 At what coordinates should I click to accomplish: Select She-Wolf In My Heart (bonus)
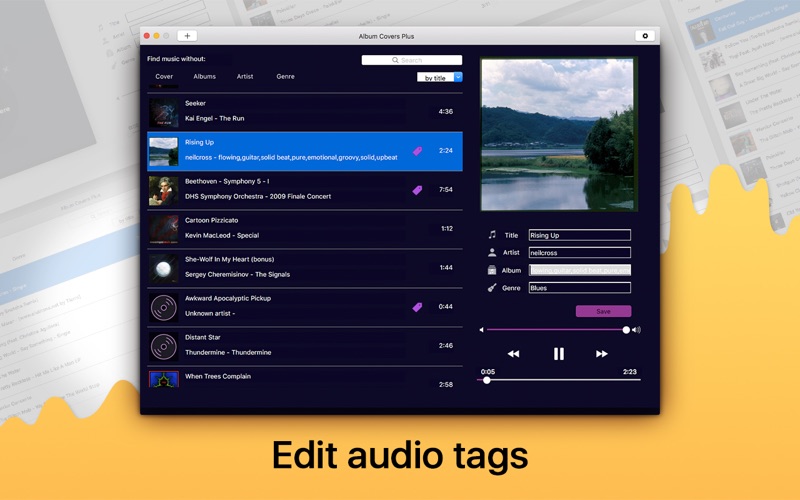coord(305,268)
